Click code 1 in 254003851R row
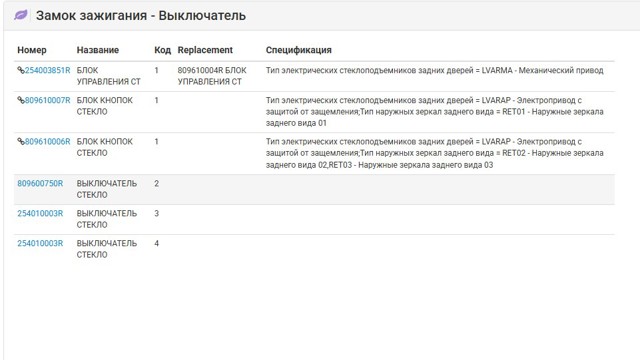 click(x=156, y=70)
